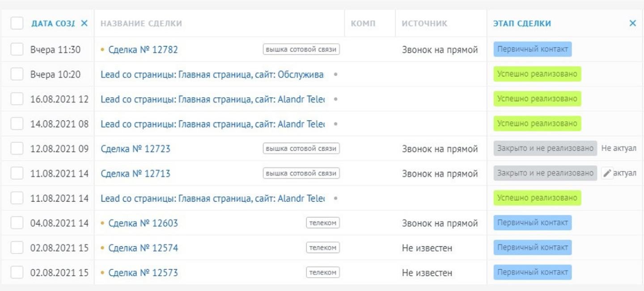
Task: Click Успешно реализовано stage in 16.08.2021 row
Action: click(x=537, y=98)
